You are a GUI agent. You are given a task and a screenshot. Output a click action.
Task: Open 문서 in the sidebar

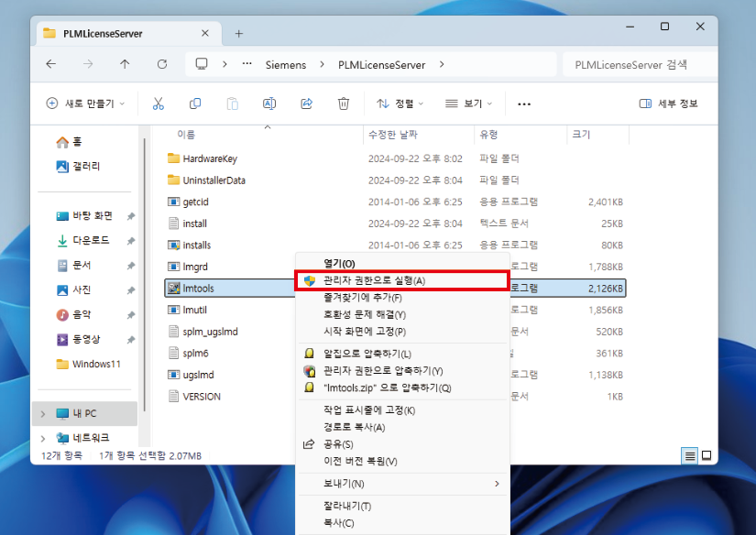74,265
